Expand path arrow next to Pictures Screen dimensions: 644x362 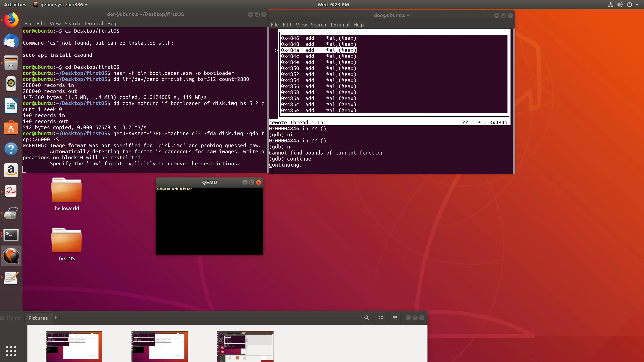pyautogui.click(x=56, y=318)
